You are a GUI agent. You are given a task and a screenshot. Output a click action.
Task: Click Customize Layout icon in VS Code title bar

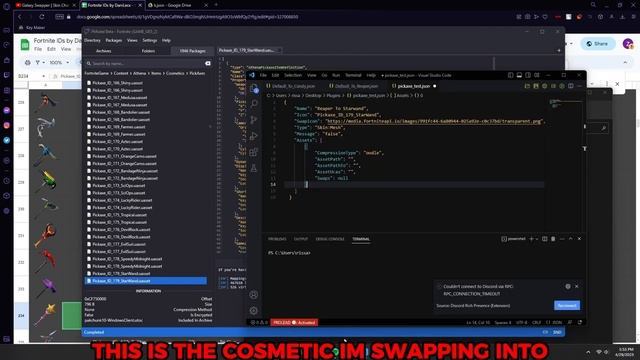(537, 75)
